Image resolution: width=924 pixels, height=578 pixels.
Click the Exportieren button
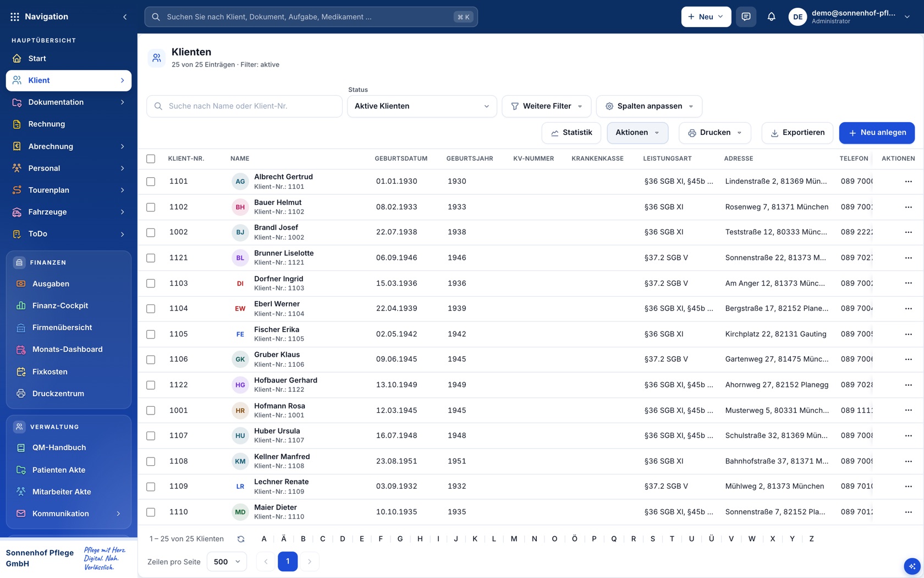tap(798, 133)
